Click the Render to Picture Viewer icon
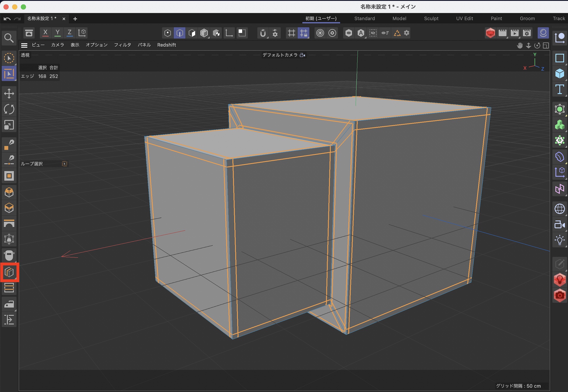568x392 pixels. click(515, 33)
